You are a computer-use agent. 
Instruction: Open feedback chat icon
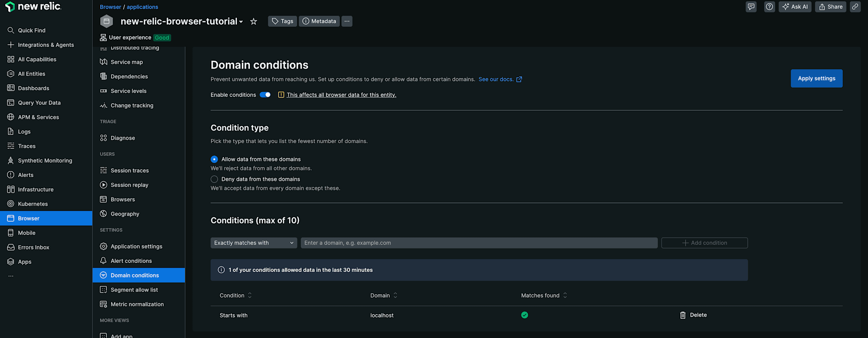point(751,7)
